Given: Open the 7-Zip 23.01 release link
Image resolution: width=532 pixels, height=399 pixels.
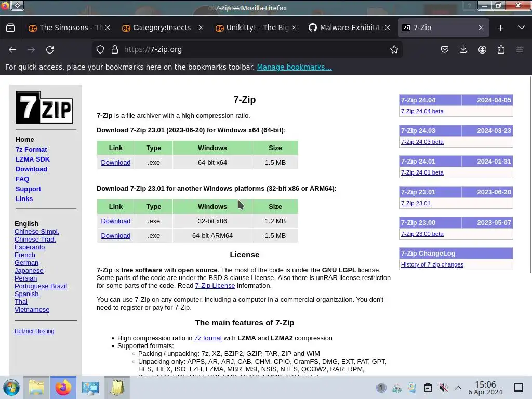Looking at the screenshot, I should (416, 203).
